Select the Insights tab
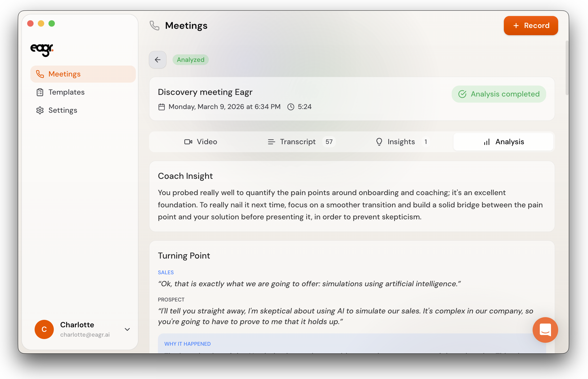The image size is (588, 379). [x=402, y=142]
